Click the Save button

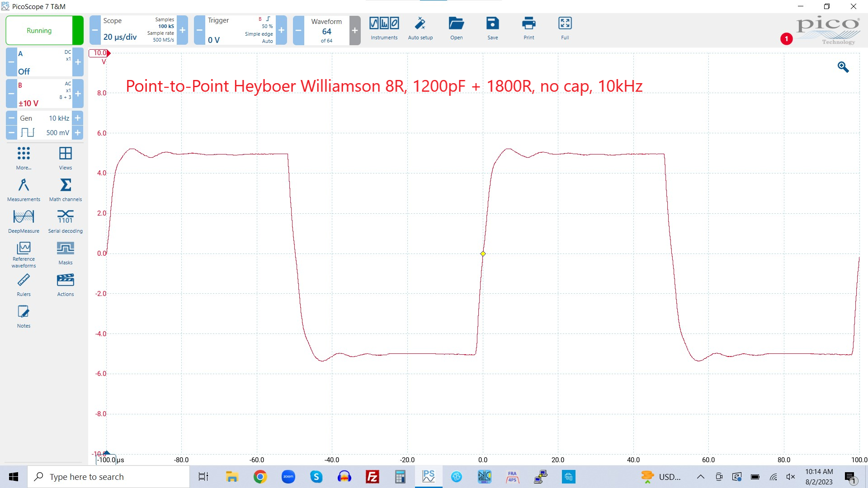(x=492, y=28)
